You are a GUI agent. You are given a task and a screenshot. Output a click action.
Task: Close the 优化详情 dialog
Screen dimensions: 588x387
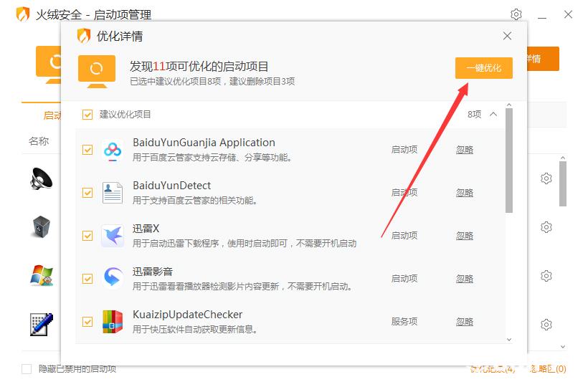tap(507, 36)
